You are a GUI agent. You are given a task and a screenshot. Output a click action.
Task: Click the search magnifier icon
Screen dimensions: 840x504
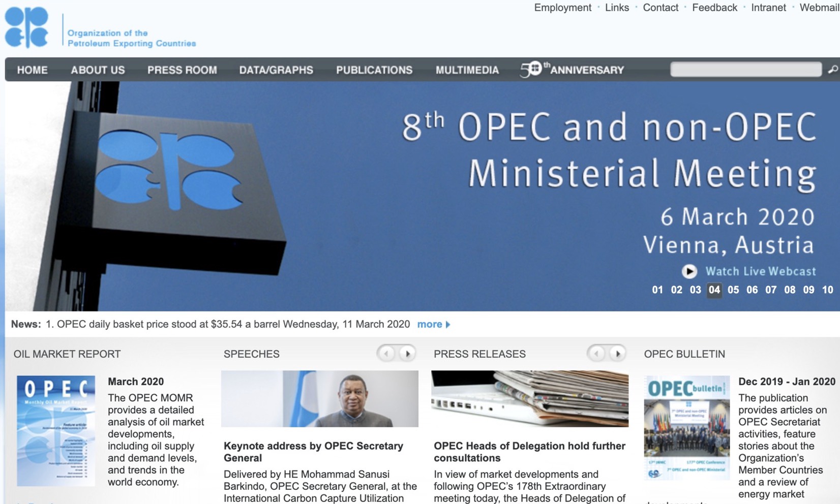(832, 70)
